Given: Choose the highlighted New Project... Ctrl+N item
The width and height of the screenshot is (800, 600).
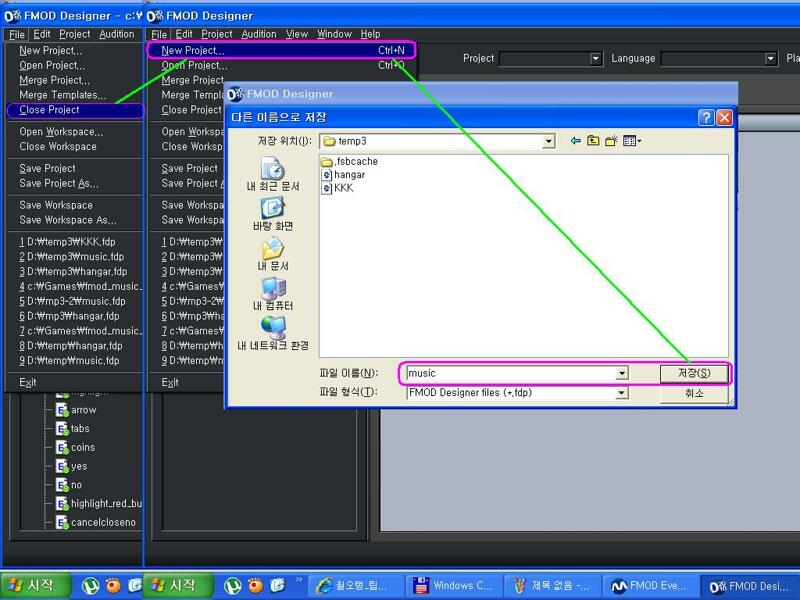Looking at the screenshot, I should (x=282, y=51).
